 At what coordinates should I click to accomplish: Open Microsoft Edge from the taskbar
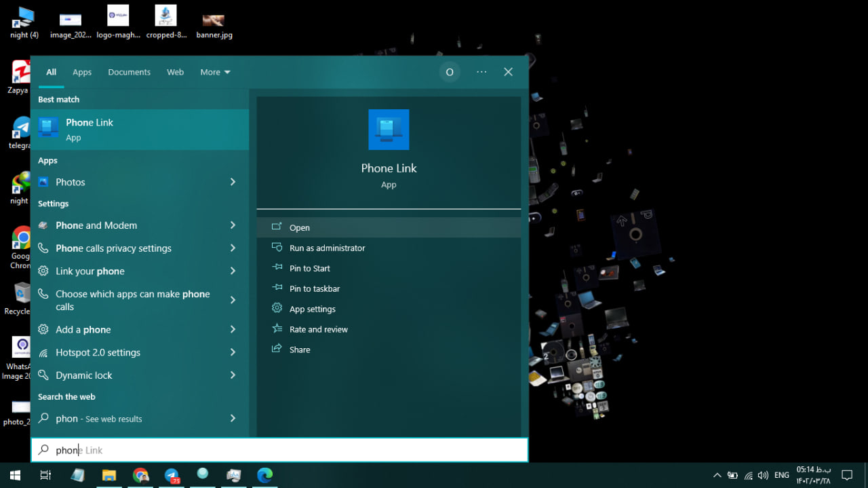pyautogui.click(x=264, y=475)
